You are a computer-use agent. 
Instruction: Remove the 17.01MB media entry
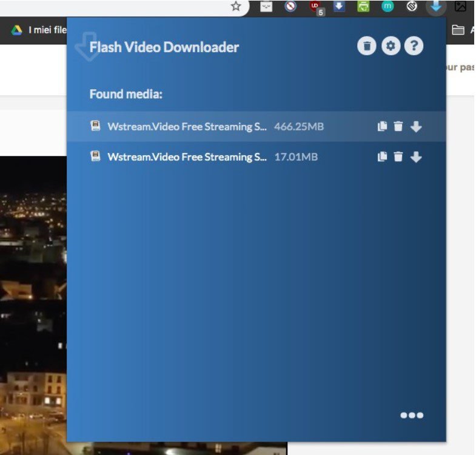point(398,157)
